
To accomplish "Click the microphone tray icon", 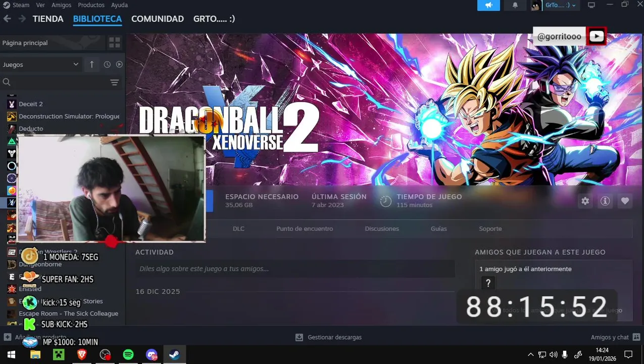I will click(565, 355).
